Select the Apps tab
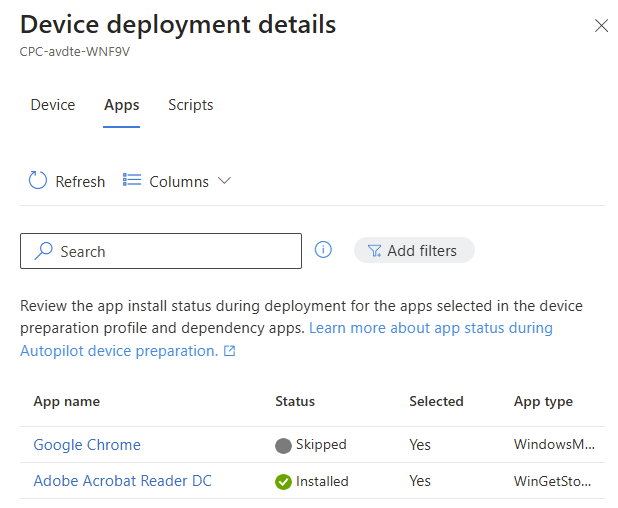618x508 pixels. coord(122,105)
